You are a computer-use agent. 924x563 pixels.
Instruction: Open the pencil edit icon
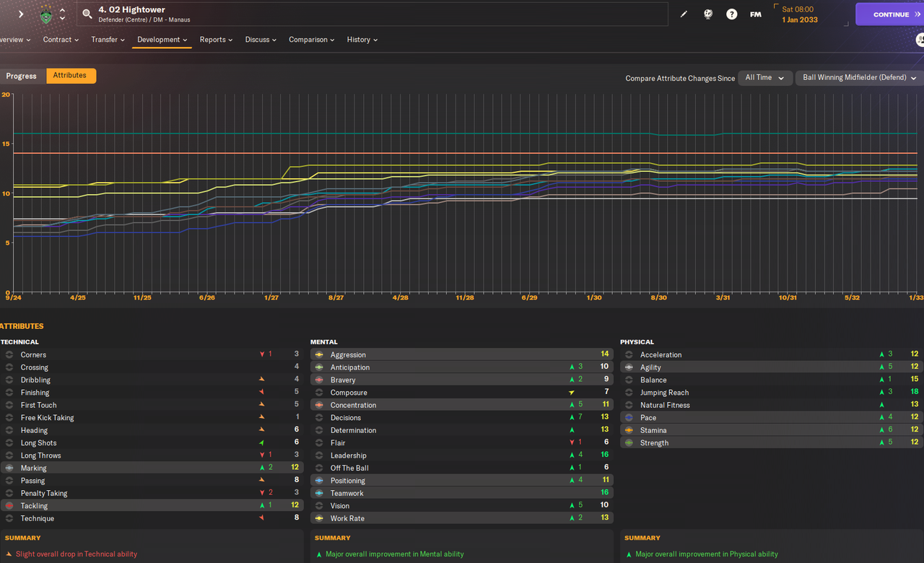684,14
